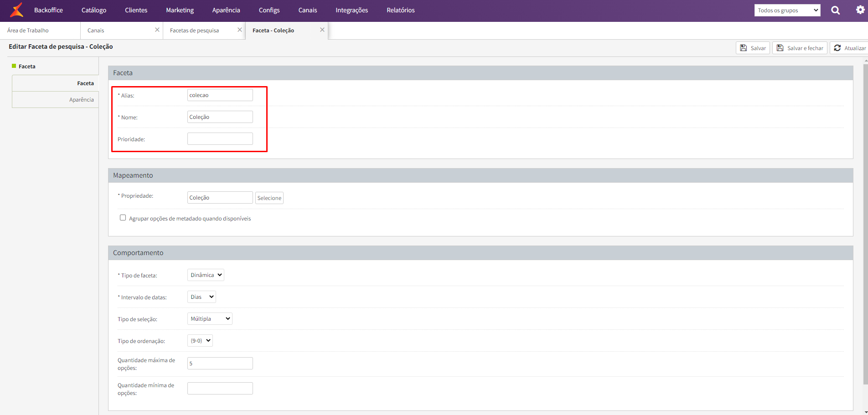The image size is (868, 415).
Task: Open the settings gear icon
Action: click(860, 10)
